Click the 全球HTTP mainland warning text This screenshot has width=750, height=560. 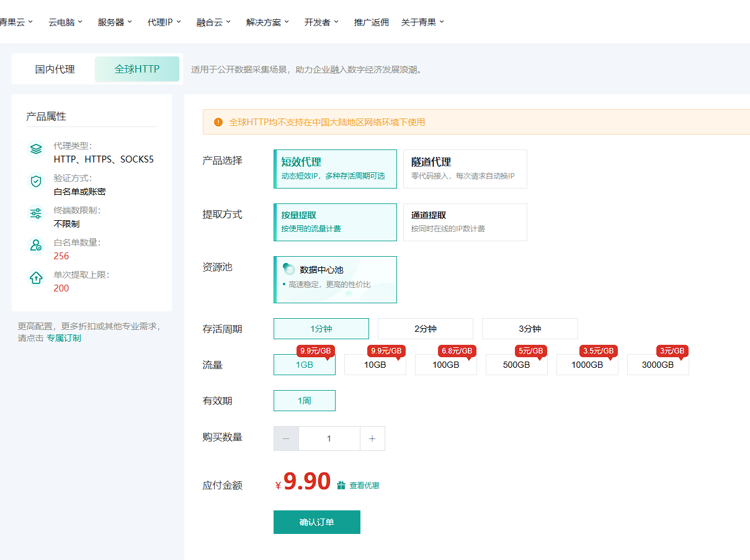tap(327, 122)
